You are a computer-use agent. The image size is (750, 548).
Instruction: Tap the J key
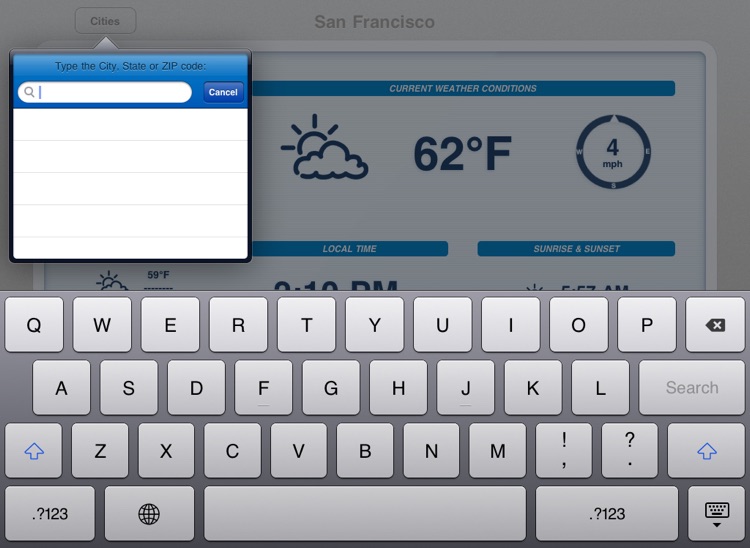coord(465,387)
